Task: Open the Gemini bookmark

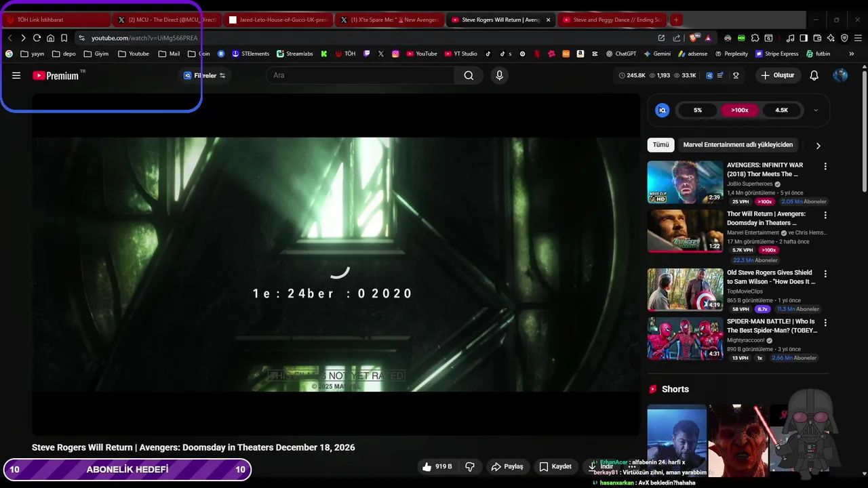Action: [x=656, y=54]
